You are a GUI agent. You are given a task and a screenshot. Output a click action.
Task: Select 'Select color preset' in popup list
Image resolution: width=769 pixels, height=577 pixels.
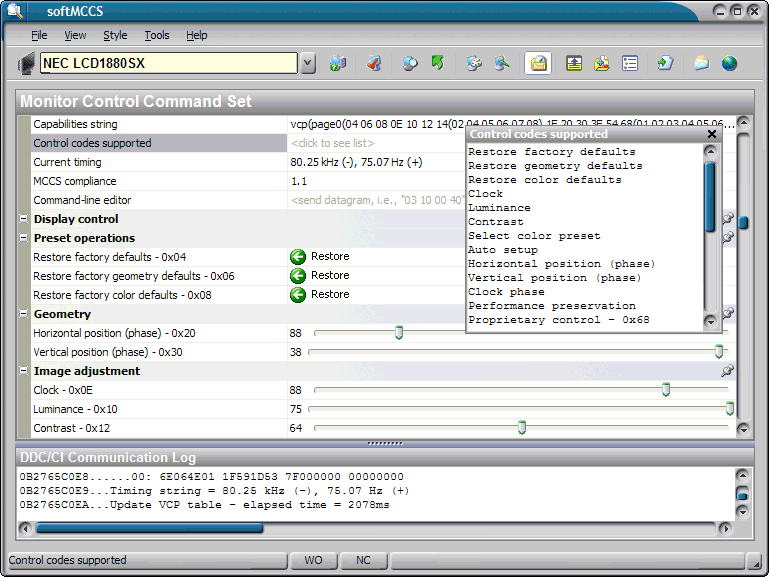point(534,236)
